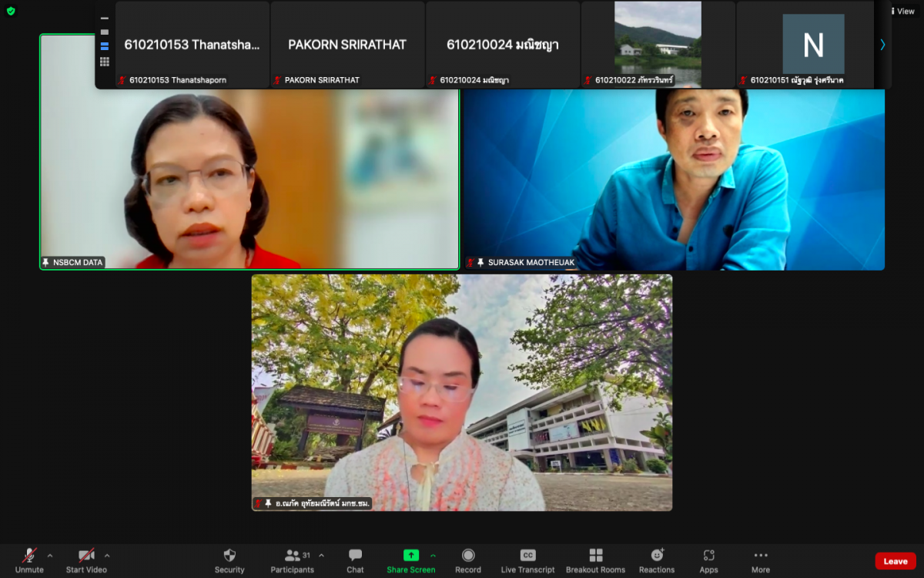
Task: Click the green Share Screen icon
Action: pos(411,555)
